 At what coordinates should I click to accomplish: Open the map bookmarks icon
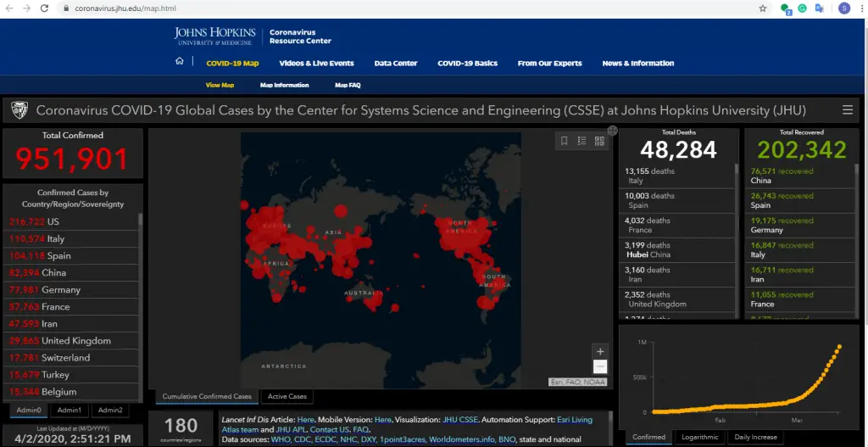564,141
